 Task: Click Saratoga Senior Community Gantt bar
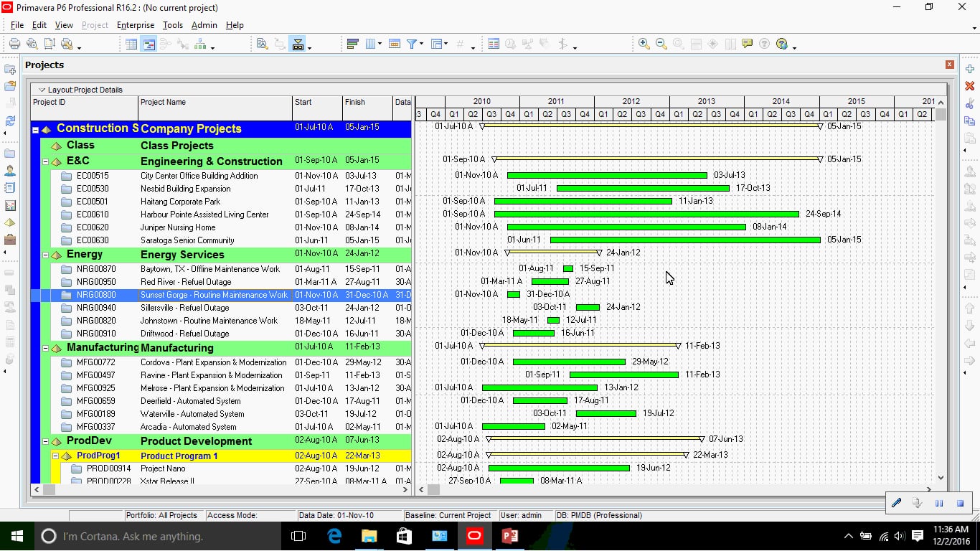pos(685,240)
